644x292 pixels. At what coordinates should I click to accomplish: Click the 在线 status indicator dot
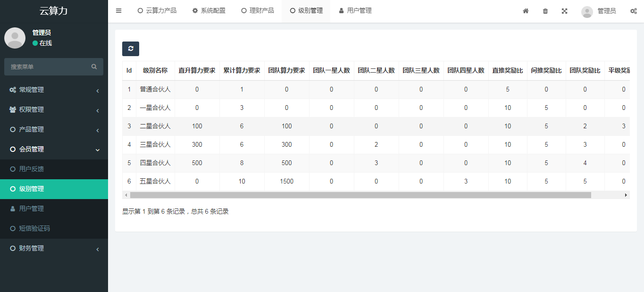[x=34, y=43]
